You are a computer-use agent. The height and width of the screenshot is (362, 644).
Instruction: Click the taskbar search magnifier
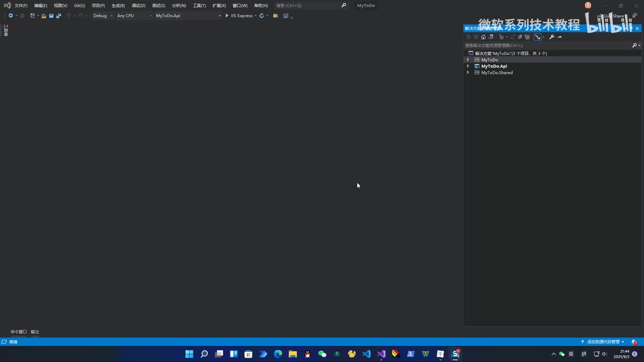tap(204, 354)
